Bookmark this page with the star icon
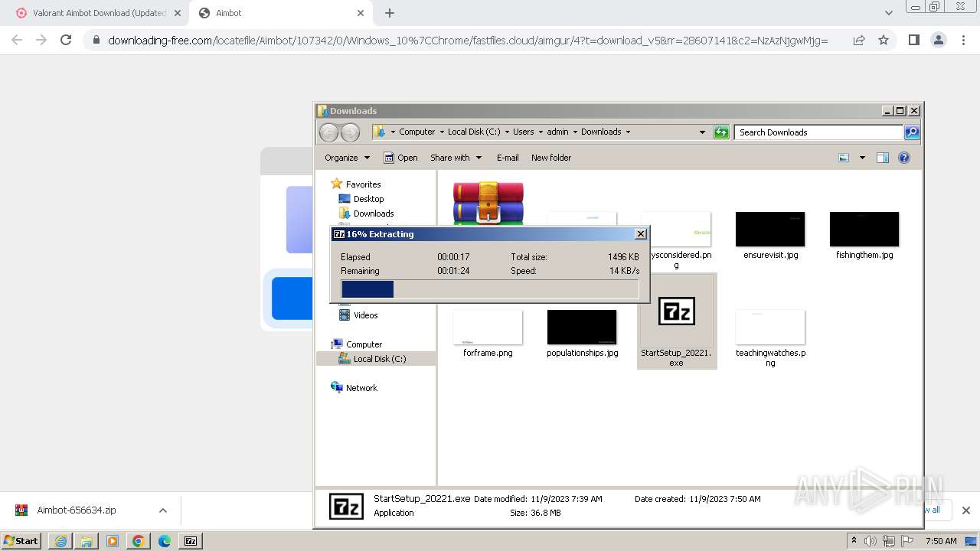 884,40
